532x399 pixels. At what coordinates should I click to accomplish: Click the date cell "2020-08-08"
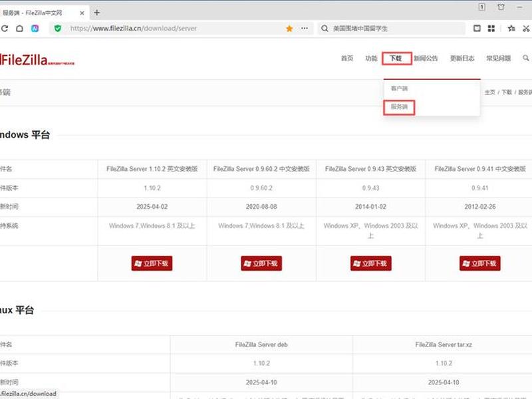click(261, 207)
